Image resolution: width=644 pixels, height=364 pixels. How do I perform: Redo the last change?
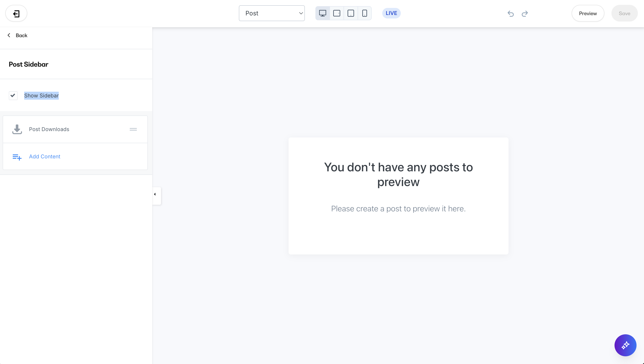(525, 13)
